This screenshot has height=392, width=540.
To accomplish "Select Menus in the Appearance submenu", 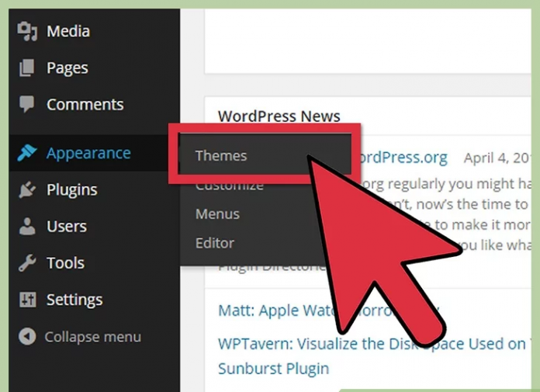I will 217,214.
